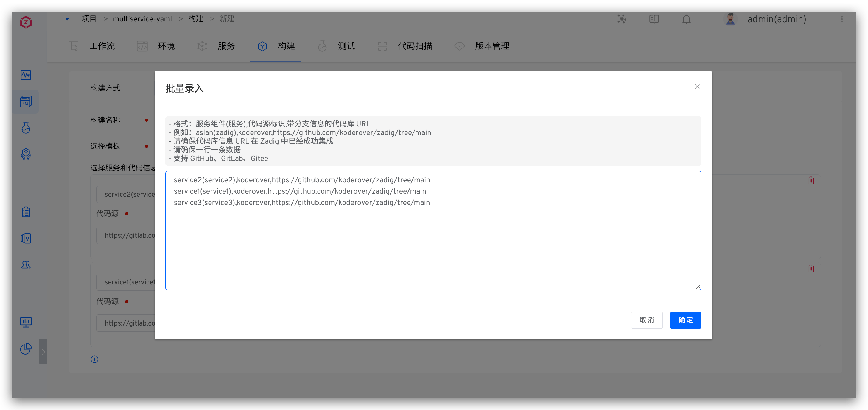Open the breadcrumb project dropdown arrow

pos(67,19)
